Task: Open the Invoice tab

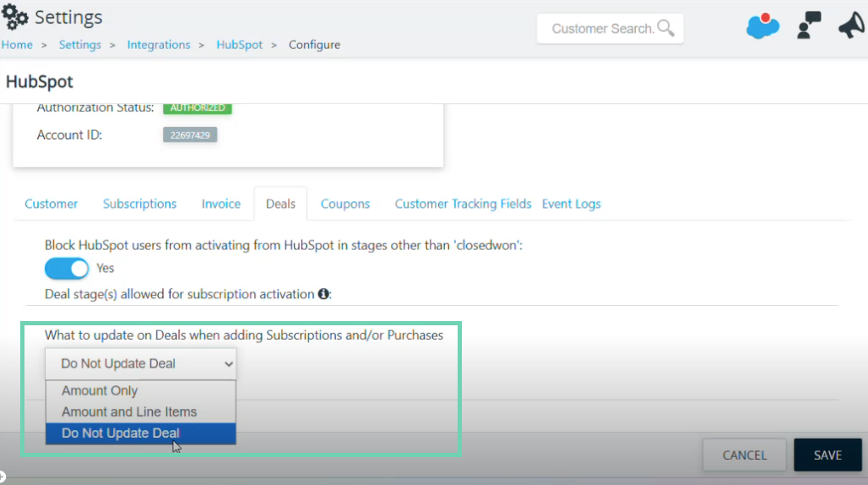Action: pyautogui.click(x=221, y=204)
